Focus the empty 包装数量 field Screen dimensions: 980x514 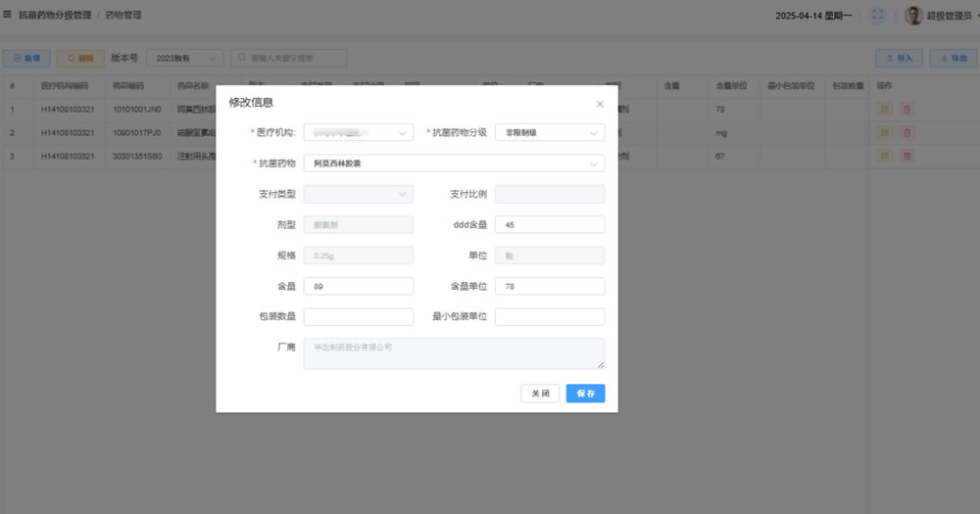click(358, 316)
